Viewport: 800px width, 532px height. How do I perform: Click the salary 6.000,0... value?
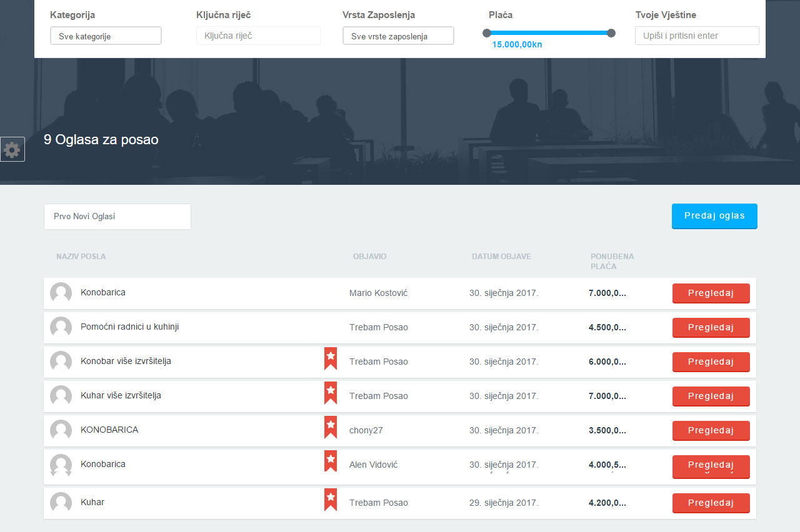(x=607, y=362)
